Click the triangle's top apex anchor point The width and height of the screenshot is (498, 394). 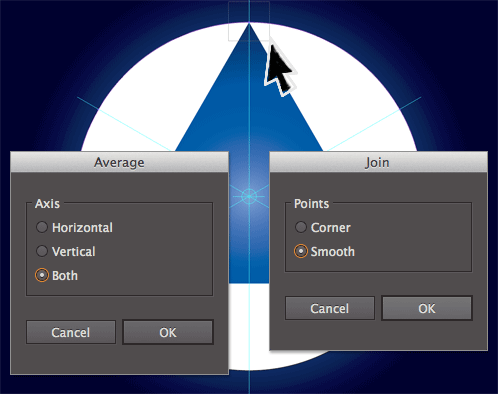pyautogui.click(x=249, y=23)
